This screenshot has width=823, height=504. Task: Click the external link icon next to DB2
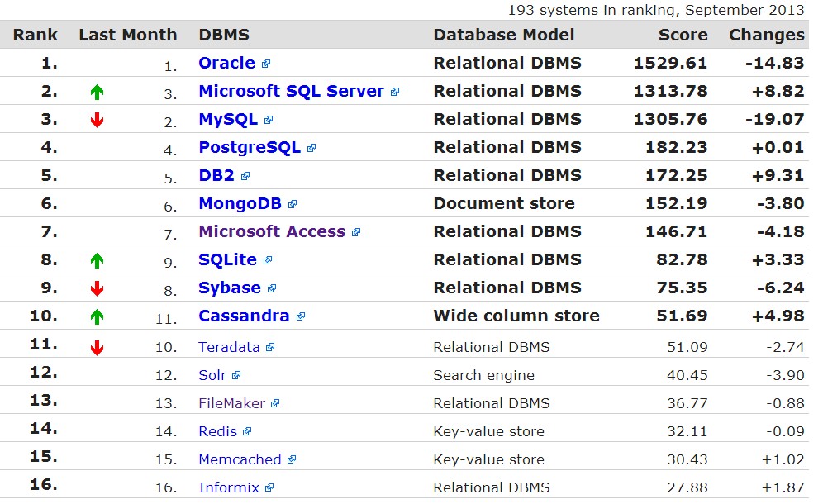click(245, 176)
